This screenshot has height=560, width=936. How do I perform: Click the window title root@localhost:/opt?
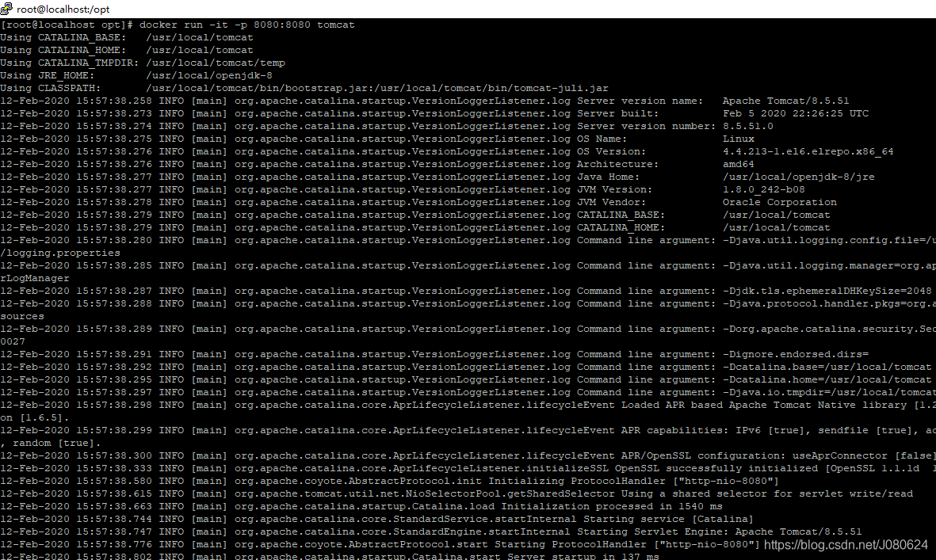point(63,10)
